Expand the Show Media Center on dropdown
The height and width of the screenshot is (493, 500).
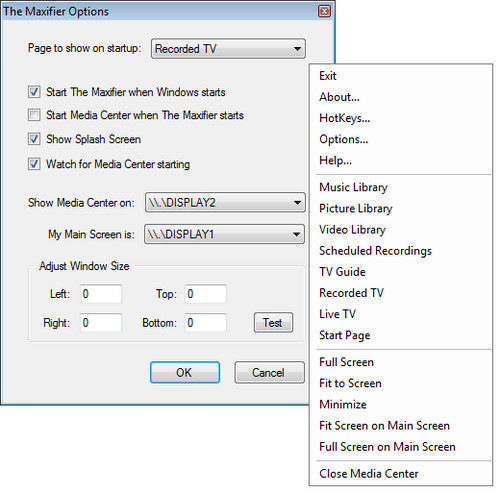pos(225,202)
